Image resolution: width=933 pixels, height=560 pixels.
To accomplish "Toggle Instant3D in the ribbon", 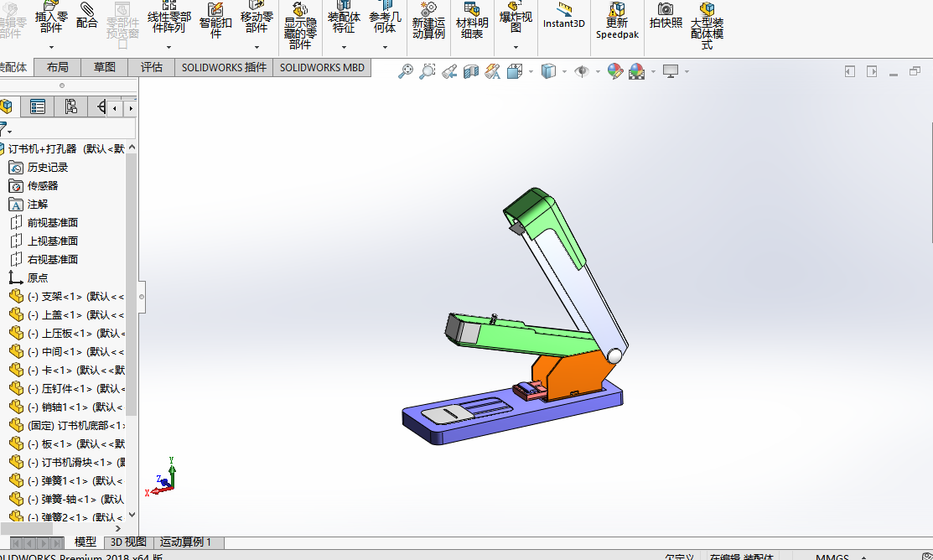I will pyautogui.click(x=564, y=16).
